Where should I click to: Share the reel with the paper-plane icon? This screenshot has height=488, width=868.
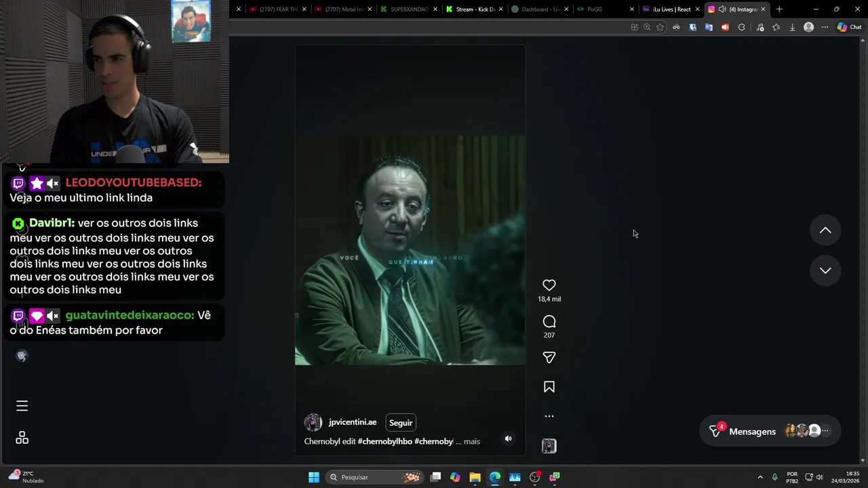coord(549,357)
